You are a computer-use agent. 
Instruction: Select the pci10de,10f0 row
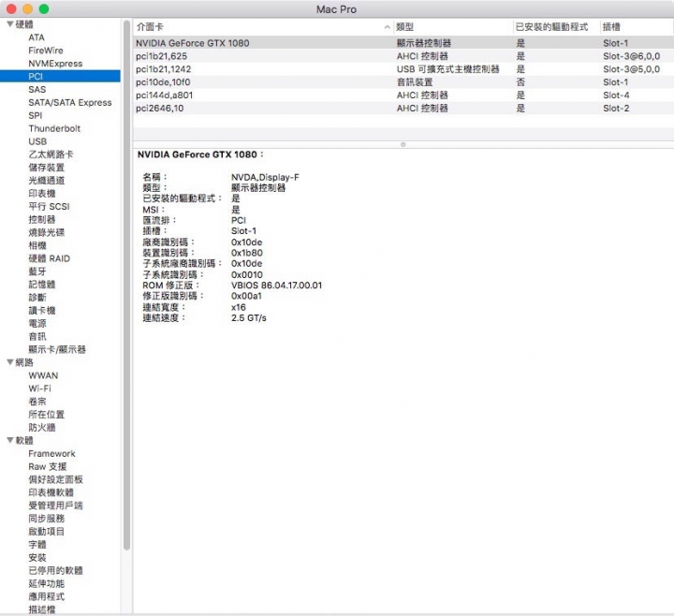[x=403, y=82]
